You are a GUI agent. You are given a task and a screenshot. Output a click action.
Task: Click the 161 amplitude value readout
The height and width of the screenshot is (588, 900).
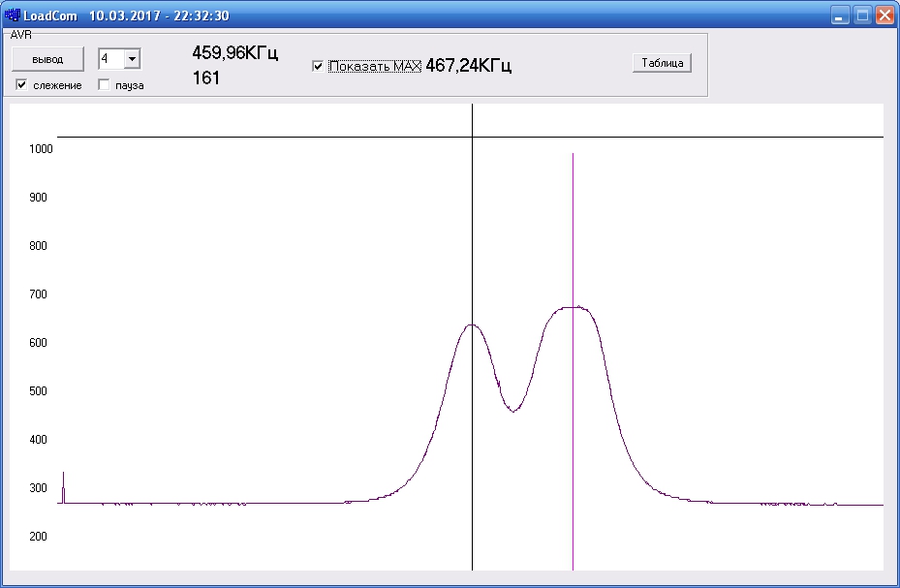206,78
